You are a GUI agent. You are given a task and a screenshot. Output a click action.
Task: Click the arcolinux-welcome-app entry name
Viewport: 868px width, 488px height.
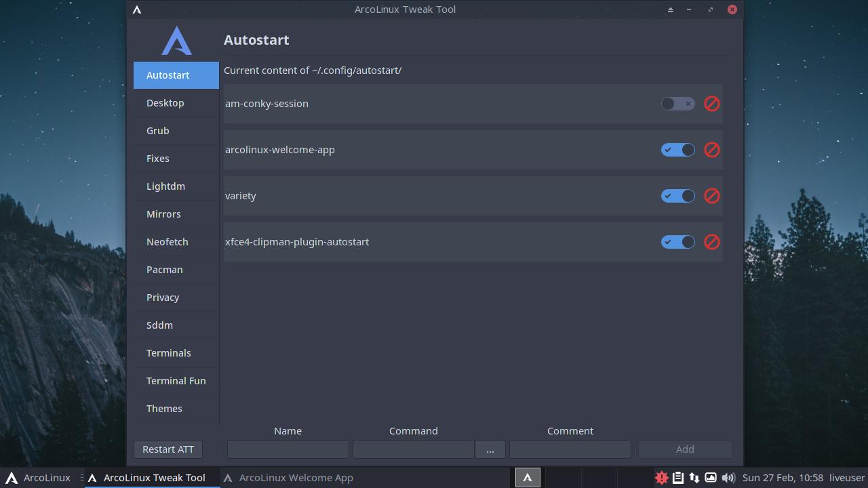tap(280, 150)
